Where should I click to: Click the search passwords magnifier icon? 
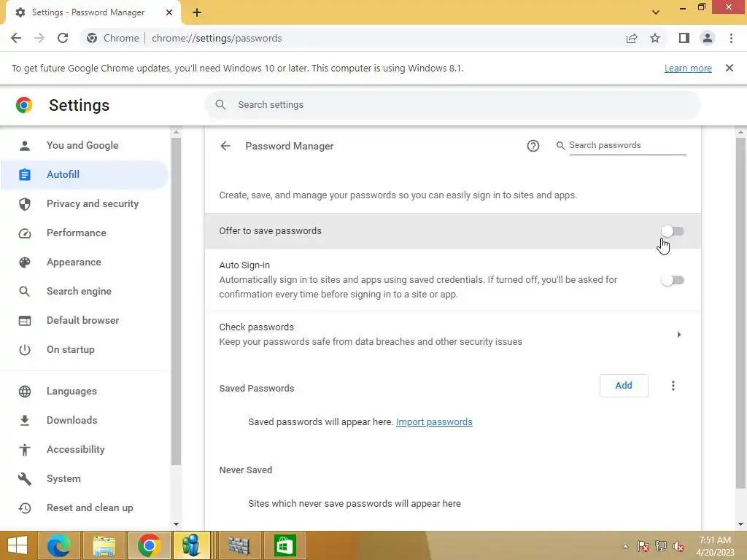(x=560, y=145)
